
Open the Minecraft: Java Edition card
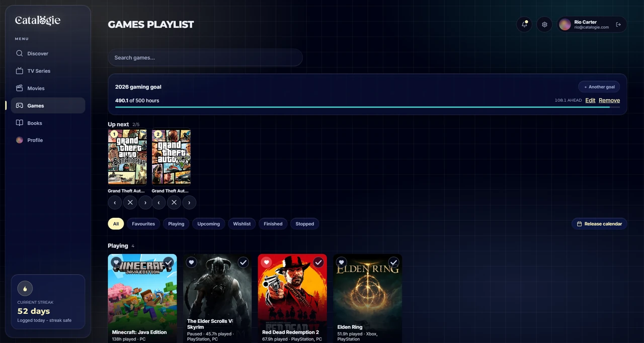pos(142,298)
